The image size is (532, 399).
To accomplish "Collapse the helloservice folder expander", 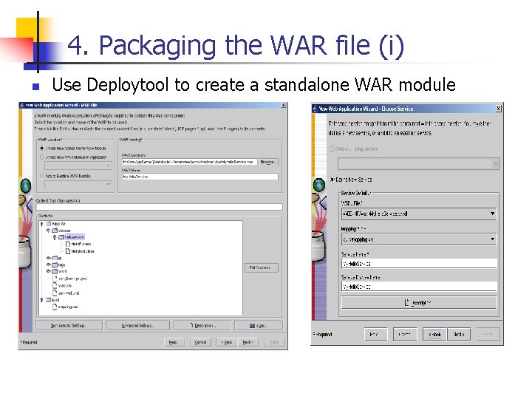I will [x=55, y=237].
